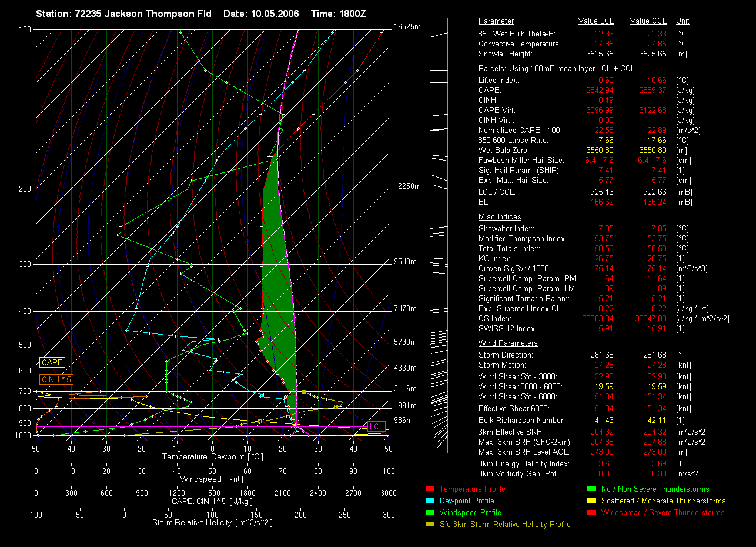The width and height of the screenshot is (756, 547).
Task: Click the Wind Parameters section heading
Action: 508,343
